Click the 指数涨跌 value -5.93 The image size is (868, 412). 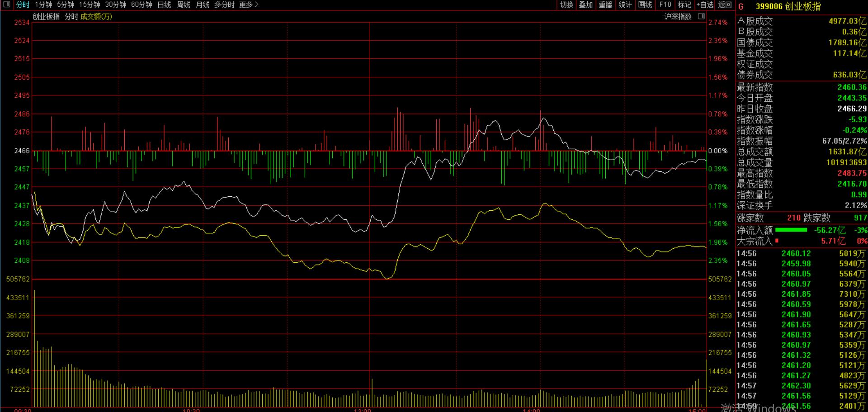point(858,120)
